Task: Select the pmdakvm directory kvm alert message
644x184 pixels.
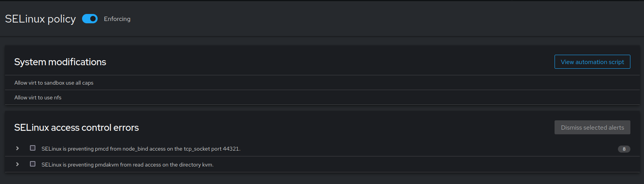Action: point(128,165)
